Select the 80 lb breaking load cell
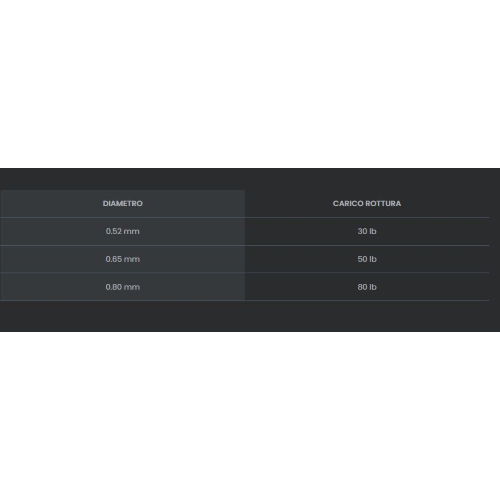The image size is (500, 500). (x=367, y=287)
